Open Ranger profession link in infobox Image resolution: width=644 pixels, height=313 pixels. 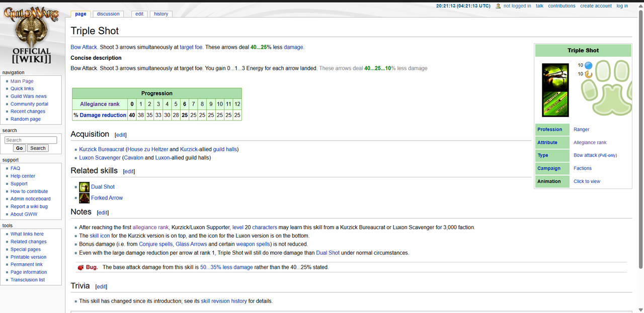click(x=581, y=130)
